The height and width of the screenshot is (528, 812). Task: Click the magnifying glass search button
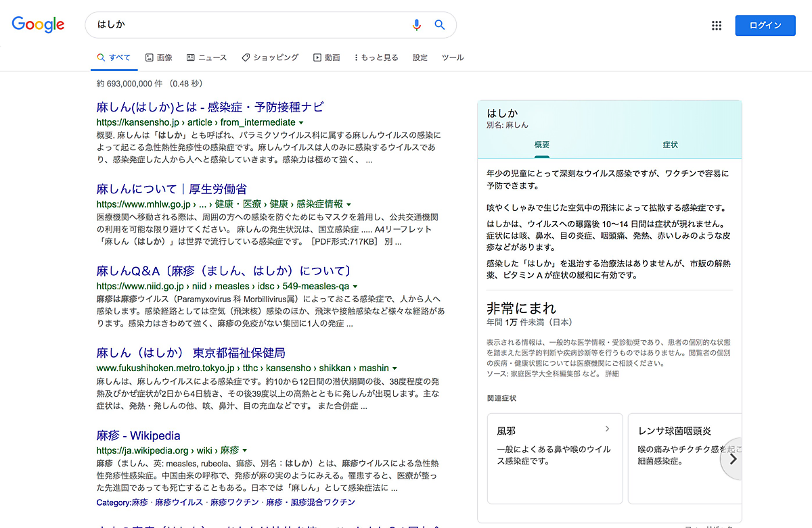[x=440, y=25]
